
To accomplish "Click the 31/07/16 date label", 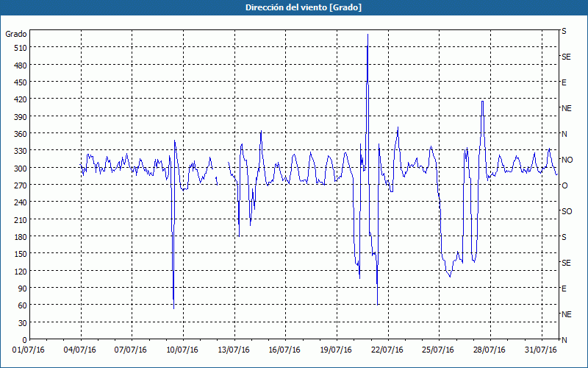I will point(541,350).
